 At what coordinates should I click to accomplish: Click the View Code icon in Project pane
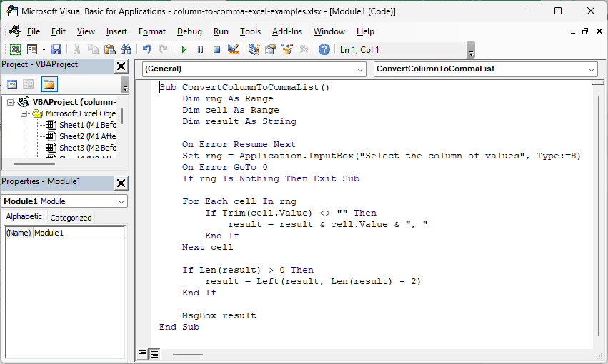pyautogui.click(x=12, y=84)
